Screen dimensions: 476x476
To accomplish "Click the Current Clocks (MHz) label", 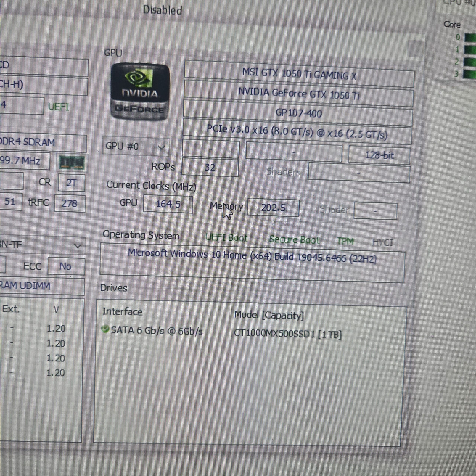I will click(151, 186).
